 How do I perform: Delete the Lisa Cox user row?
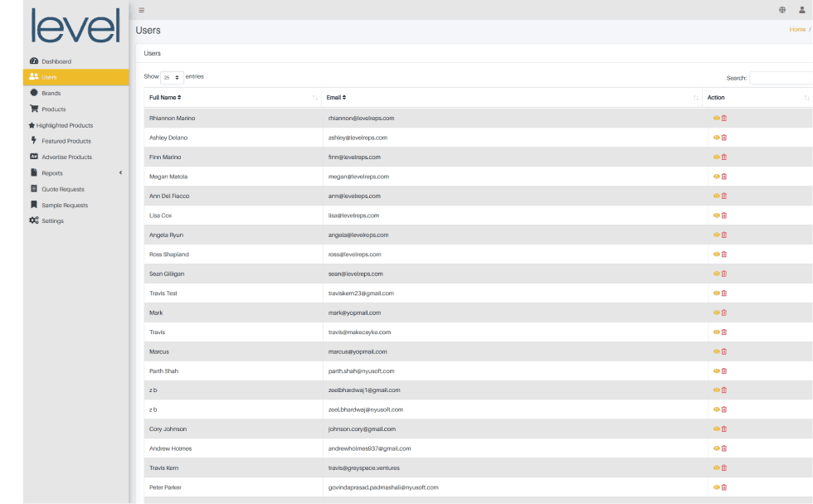coord(724,216)
